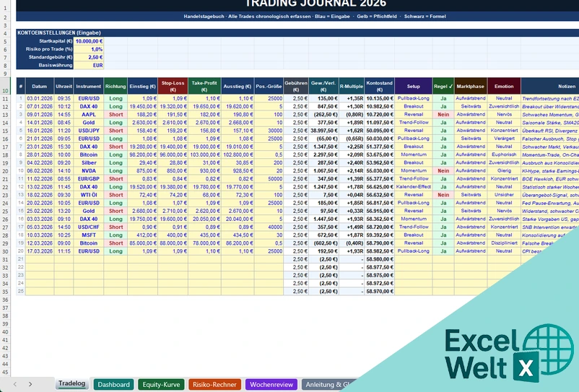The image size is (579, 392).
Task: Click the Uhrzeit column header
Action: pyautogui.click(x=64, y=86)
